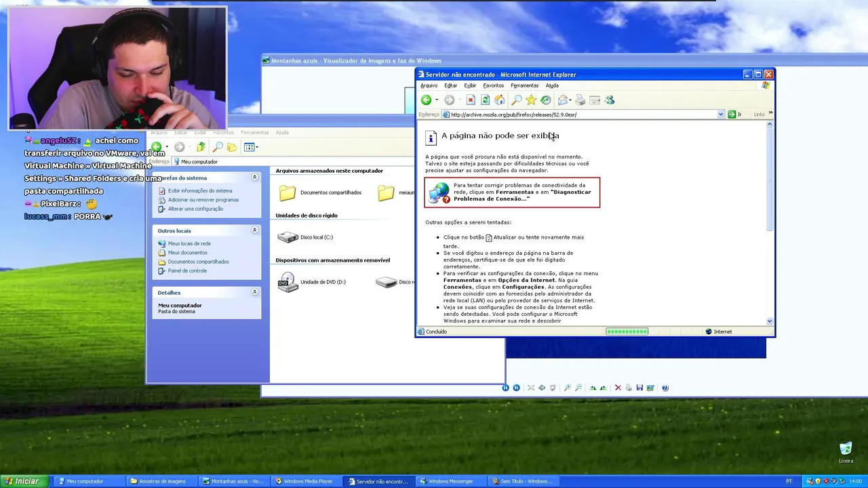Click the Stop button in Internet Explorer

click(471, 100)
